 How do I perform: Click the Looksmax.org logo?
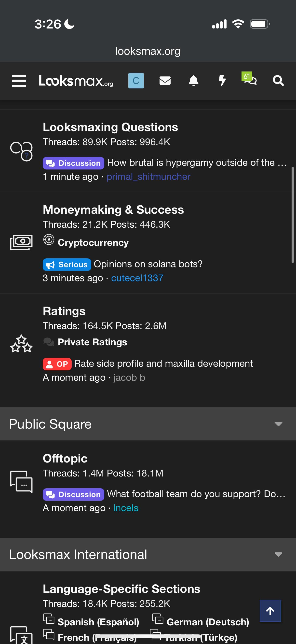tap(76, 81)
